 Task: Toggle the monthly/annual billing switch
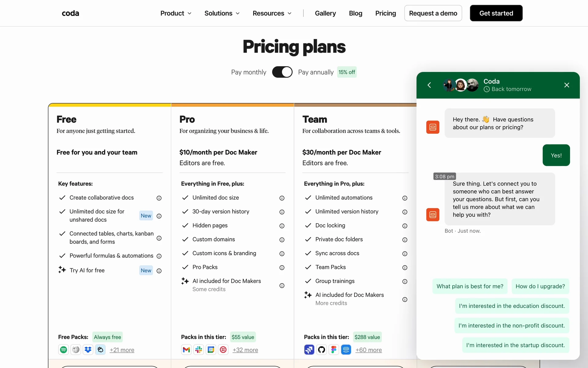[x=282, y=72]
